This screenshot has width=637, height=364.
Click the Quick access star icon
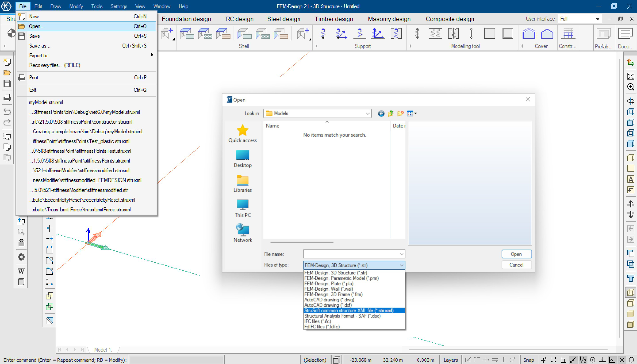(242, 130)
